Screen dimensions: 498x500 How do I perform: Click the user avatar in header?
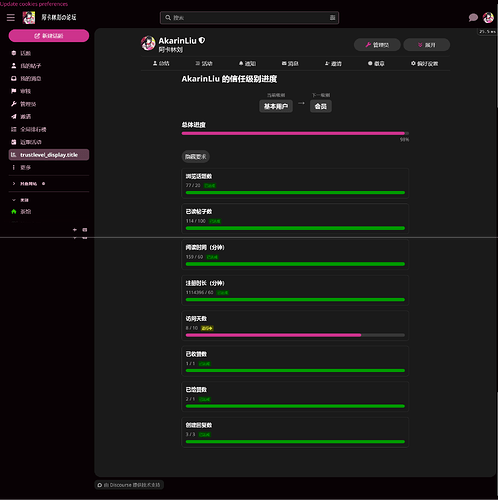coord(488,18)
